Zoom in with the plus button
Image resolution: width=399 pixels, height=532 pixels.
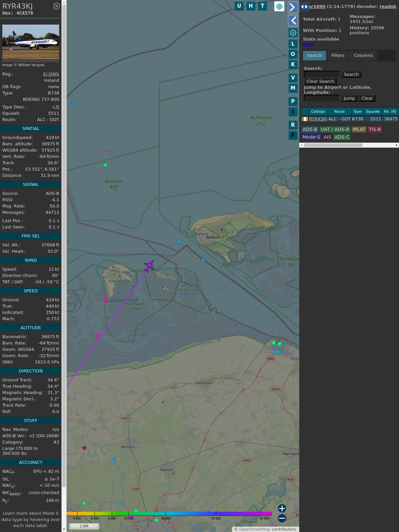click(282, 508)
